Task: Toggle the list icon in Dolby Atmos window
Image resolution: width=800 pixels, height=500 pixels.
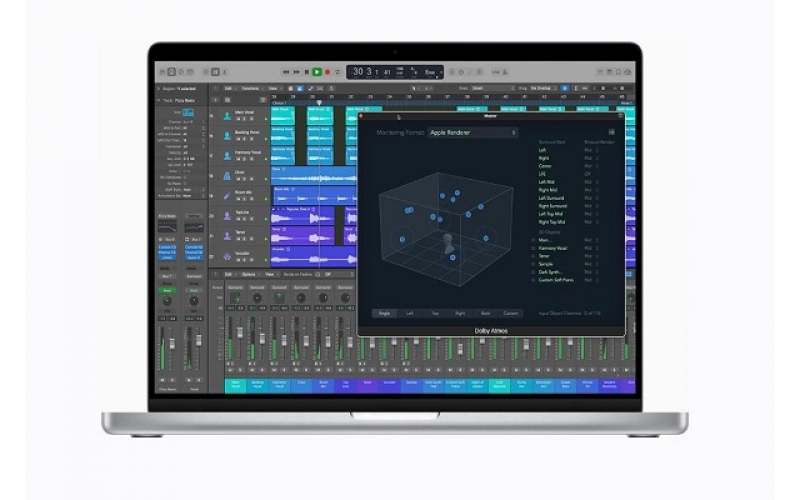Action: [611, 132]
